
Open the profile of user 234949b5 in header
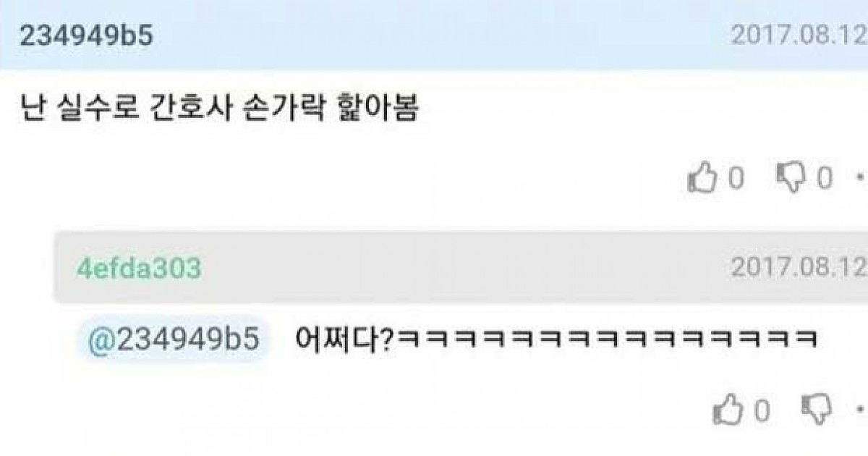[86, 36]
